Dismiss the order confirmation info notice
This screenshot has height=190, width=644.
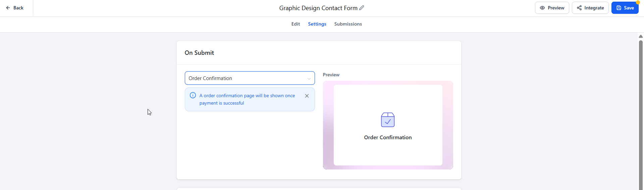click(x=307, y=96)
